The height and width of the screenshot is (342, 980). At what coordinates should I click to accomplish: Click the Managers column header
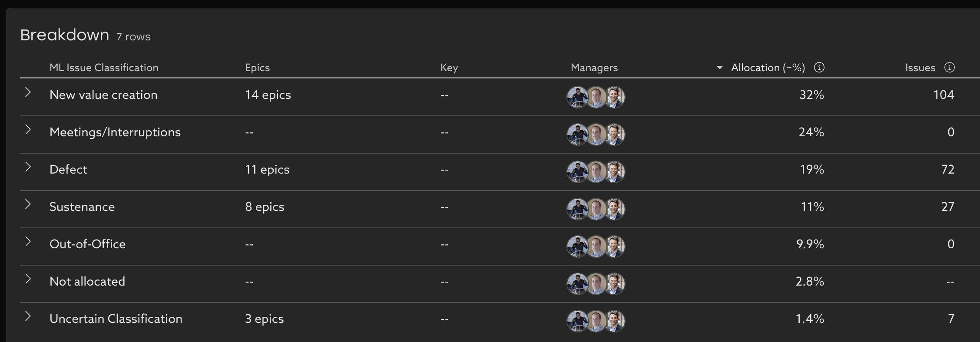click(x=594, y=68)
